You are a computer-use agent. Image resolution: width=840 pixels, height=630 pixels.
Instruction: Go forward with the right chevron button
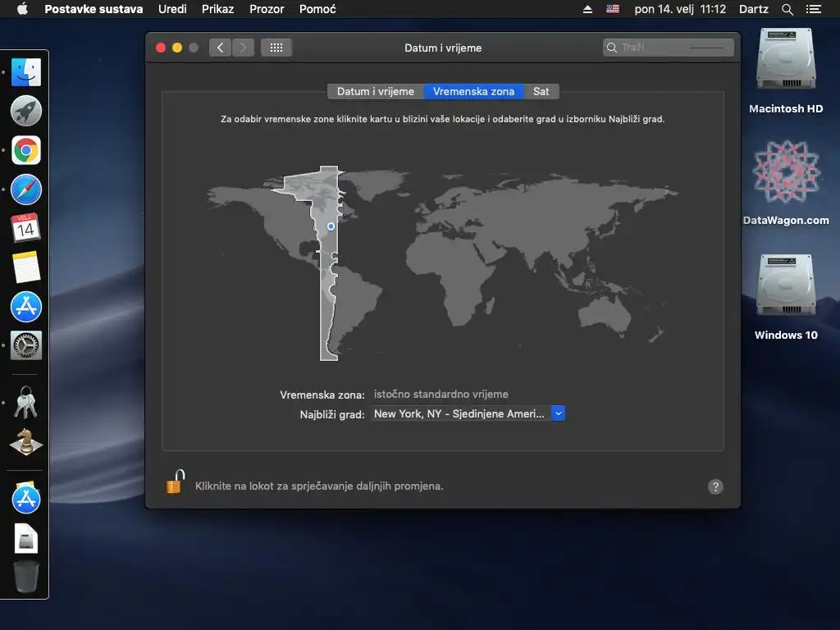[243, 48]
